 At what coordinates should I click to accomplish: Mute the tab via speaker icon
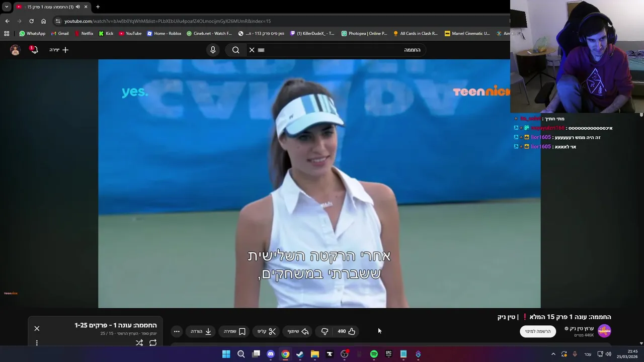coord(77,7)
